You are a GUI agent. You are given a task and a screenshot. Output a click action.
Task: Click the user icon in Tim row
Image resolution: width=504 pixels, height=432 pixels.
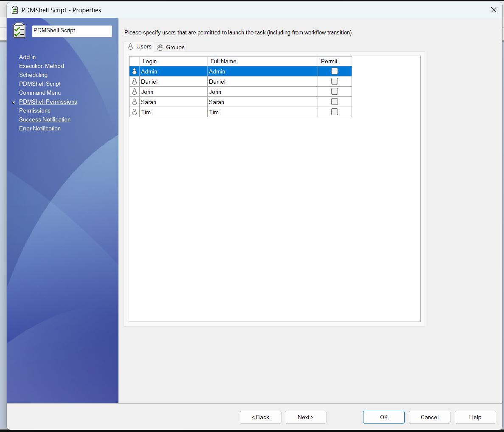134,112
